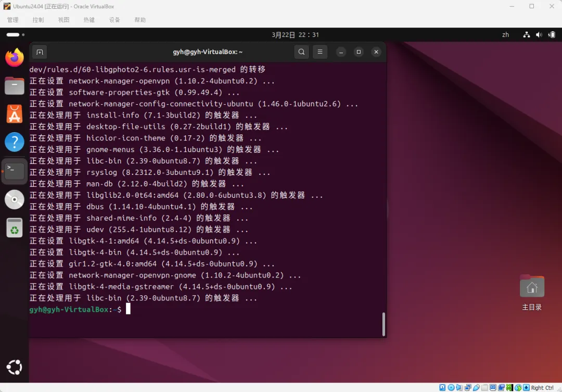The image size is (562, 392).
Task: Open VirtualBox 视图 menu
Action: [64, 20]
